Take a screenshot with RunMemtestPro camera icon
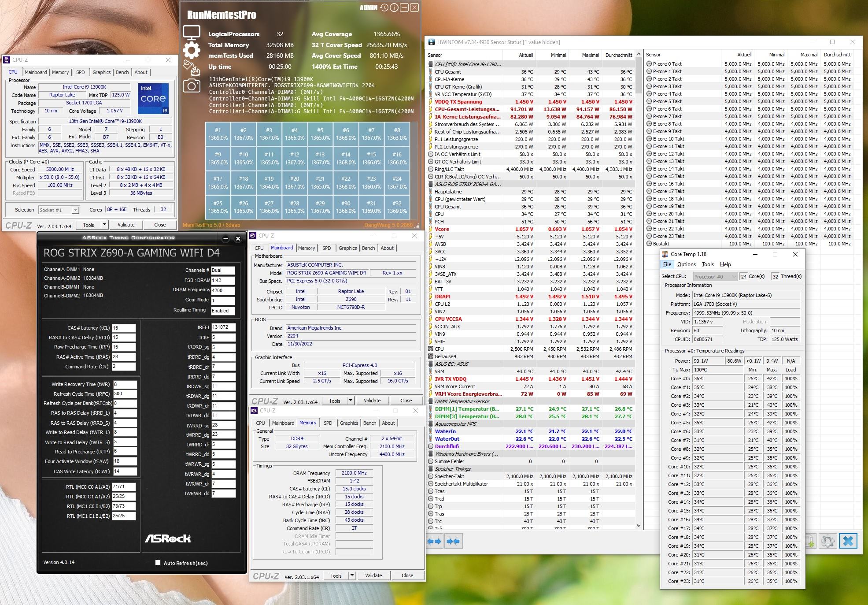 192,85
